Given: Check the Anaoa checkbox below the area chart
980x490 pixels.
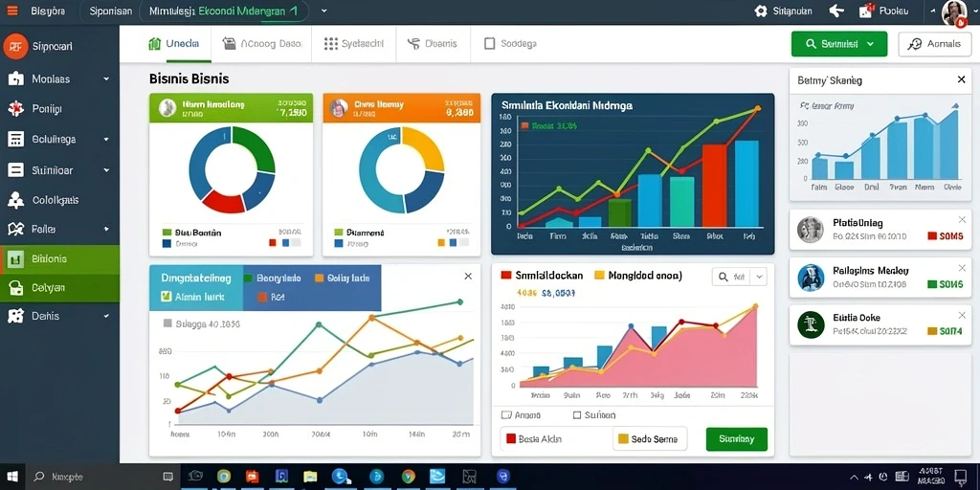Looking at the screenshot, I should tap(506, 415).
